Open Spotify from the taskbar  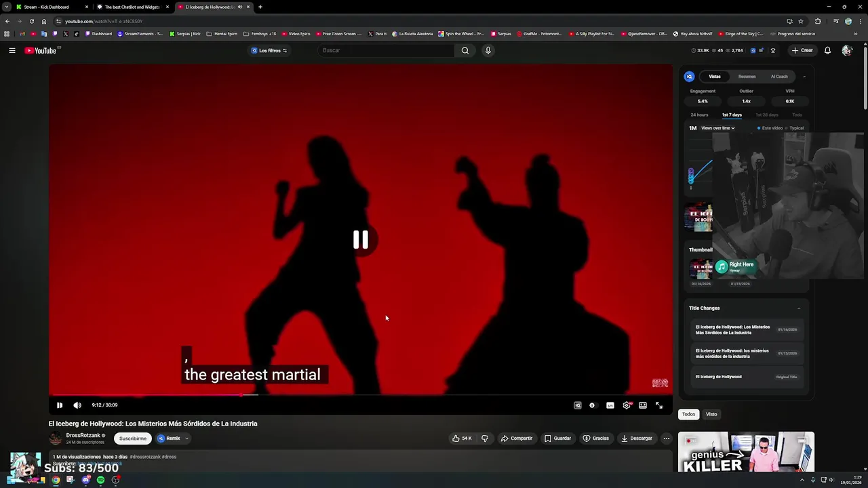pyautogui.click(x=100, y=480)
